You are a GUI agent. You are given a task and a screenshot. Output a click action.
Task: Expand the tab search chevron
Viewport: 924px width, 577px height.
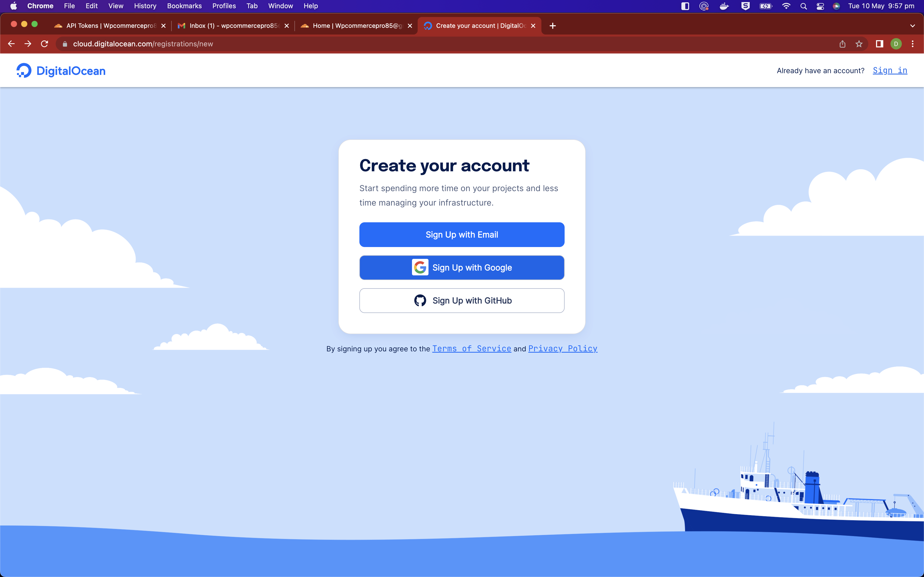point(912,26)
